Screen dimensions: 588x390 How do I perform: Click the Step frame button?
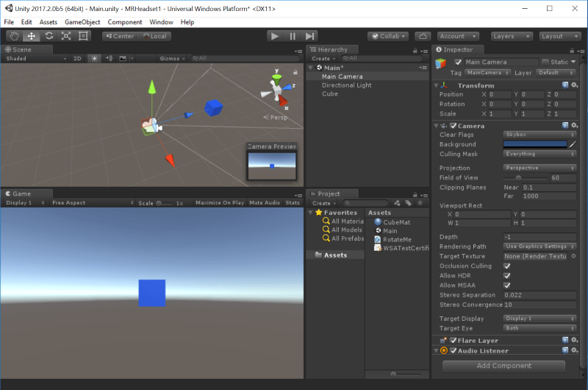click(309, 36)
